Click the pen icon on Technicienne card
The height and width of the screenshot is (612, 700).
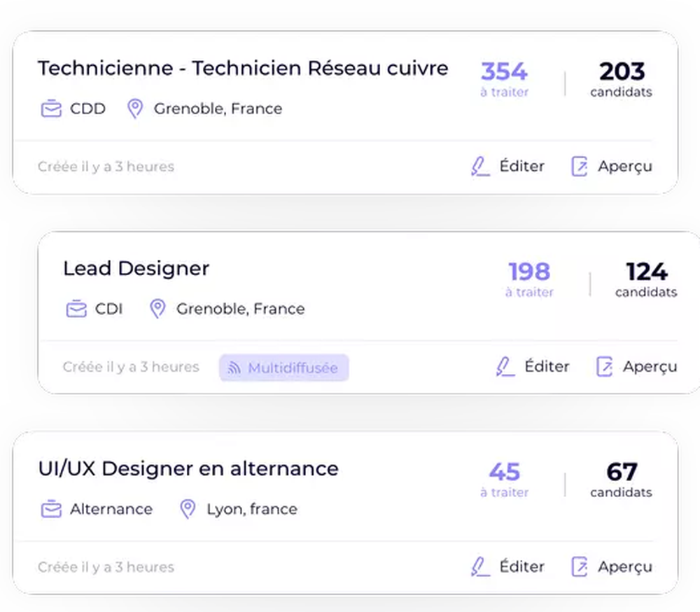click(x=480, y=166)
